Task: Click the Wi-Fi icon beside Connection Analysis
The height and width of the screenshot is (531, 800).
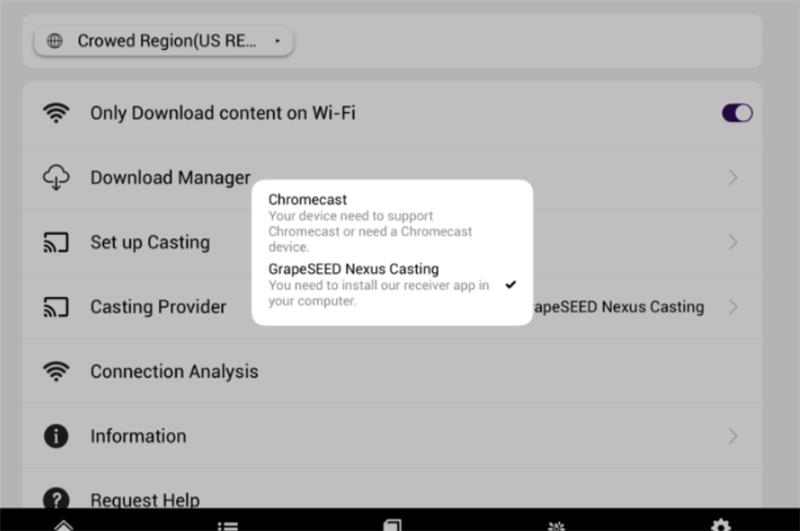Action: click(56, 371)
